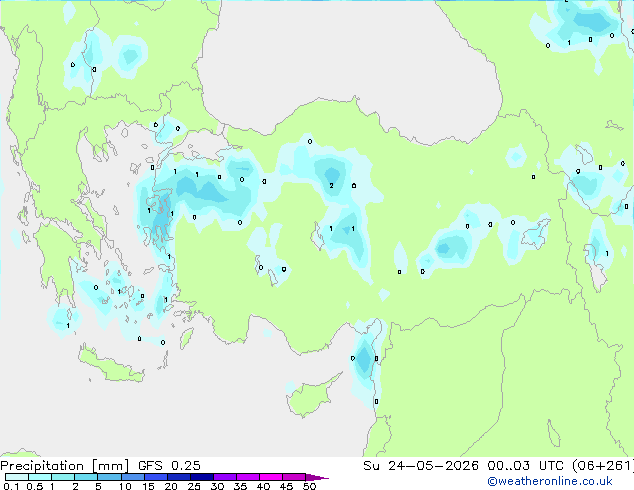The height and width of the screenshot is (490, 634).
Task: Click the 45–50 mm legend color swatch
Action: pyautogui.click(x=294, y=477)
